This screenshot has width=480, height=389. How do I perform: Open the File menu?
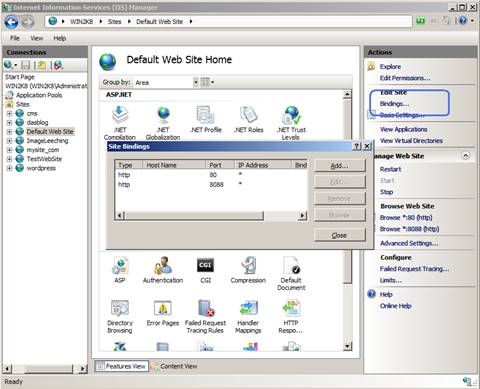[15, 38]
